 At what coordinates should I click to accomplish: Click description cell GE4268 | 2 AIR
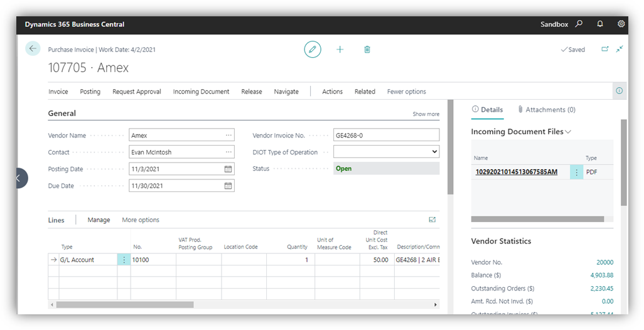tap(417, 260)
